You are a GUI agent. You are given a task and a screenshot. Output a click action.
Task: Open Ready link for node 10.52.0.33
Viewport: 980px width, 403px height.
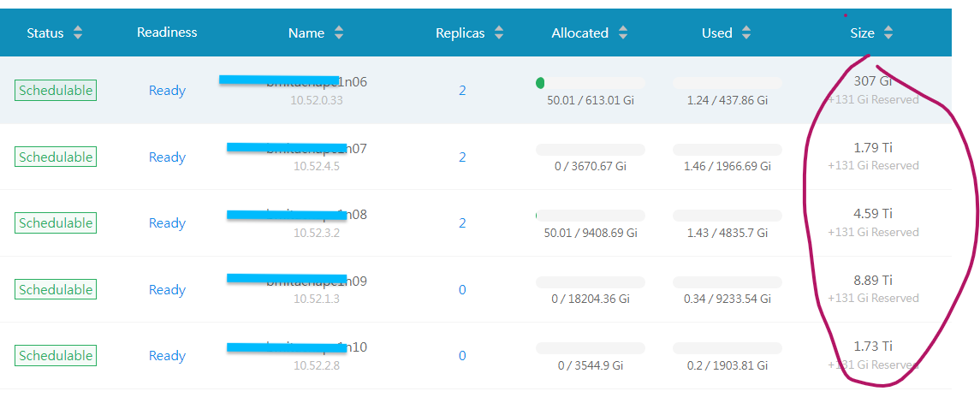coord(167,91)
